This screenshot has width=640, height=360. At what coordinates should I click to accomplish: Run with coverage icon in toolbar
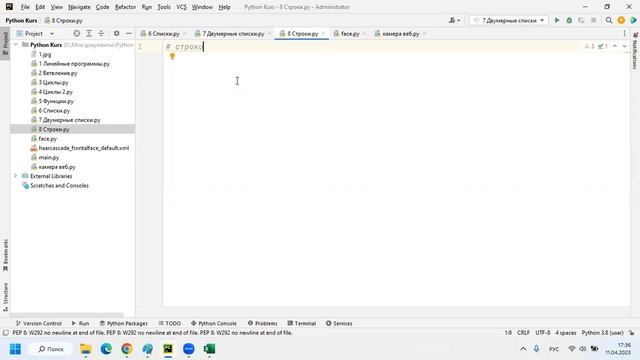click(581, 20)
